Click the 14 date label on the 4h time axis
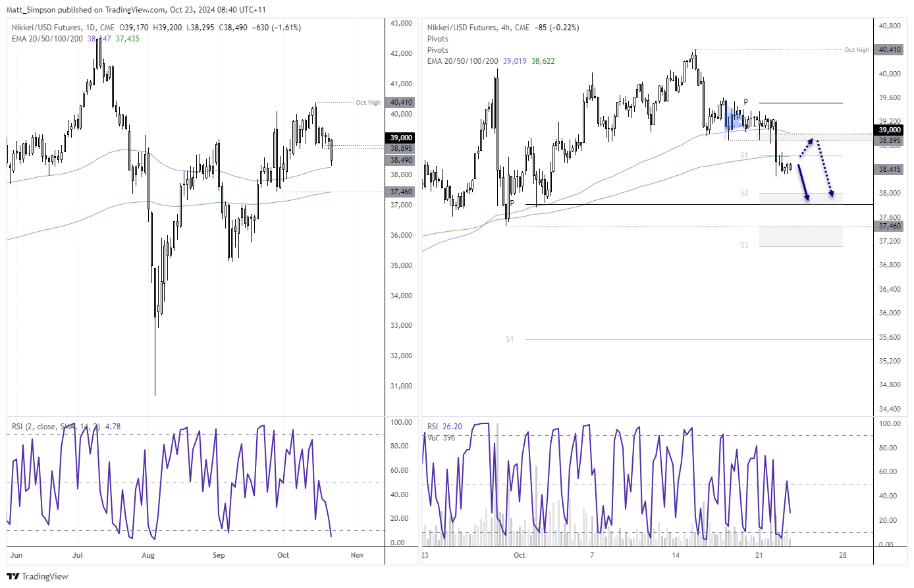The image size is (914, 588). 676,555
